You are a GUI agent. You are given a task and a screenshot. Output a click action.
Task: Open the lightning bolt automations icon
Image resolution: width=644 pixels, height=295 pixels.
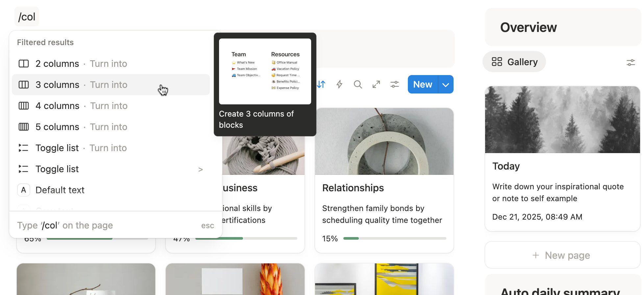(339, 85)
